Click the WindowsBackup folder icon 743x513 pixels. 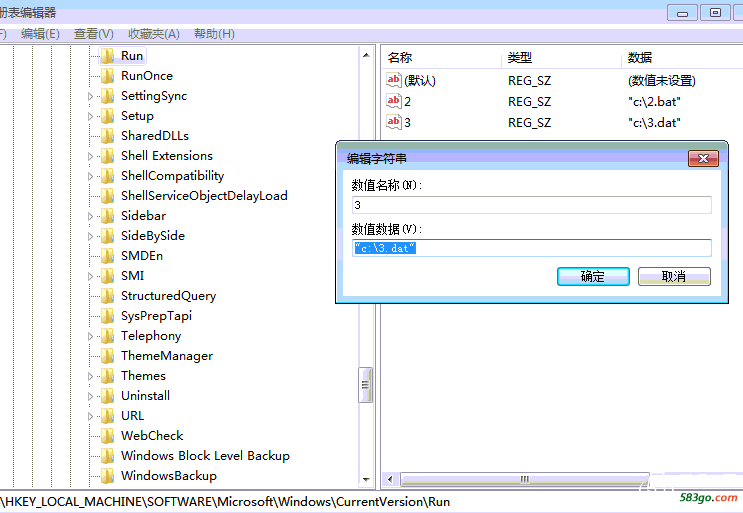point(108,476)
